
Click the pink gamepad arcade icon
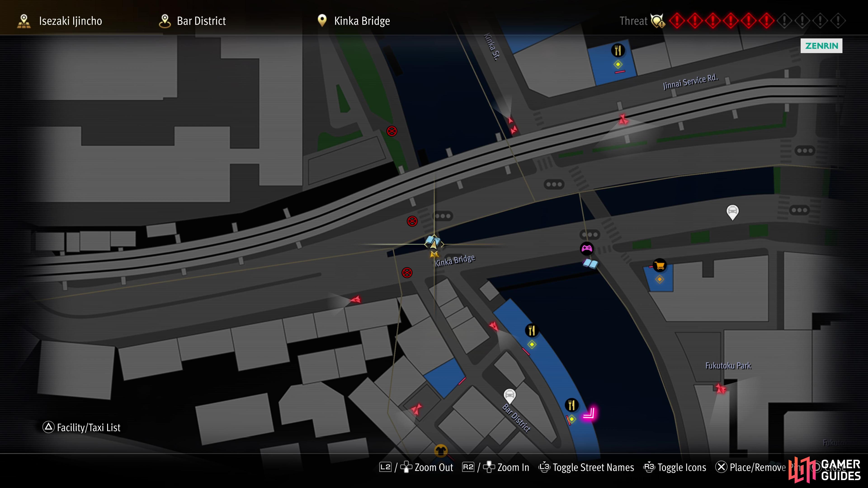[587, 249]
